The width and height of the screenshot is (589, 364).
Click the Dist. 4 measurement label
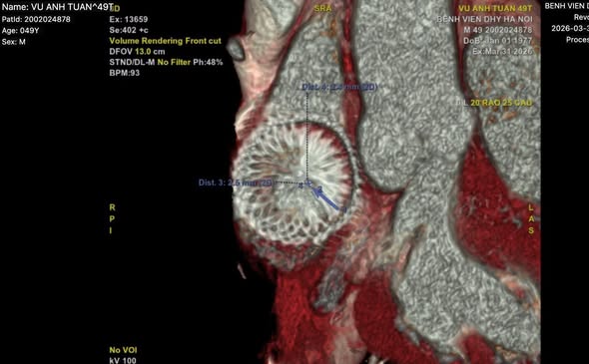pos(339,87)
